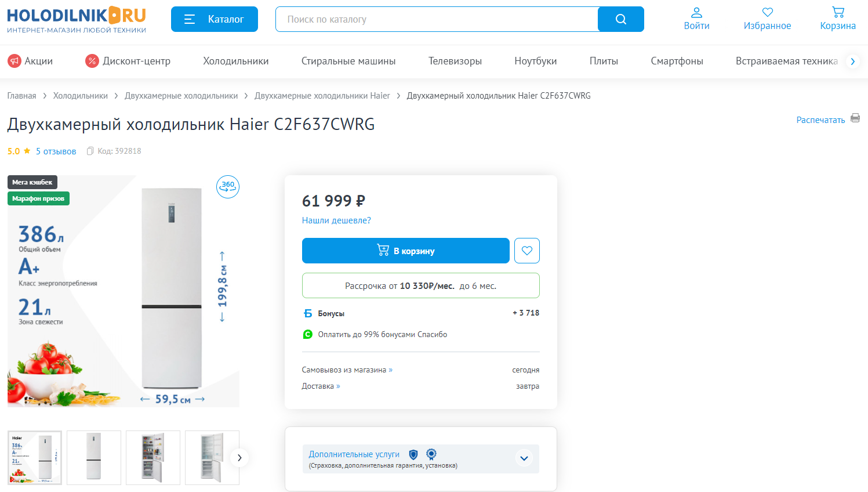Click Распечатать link
Screen dimensions: 868x492
coord(820,120)
